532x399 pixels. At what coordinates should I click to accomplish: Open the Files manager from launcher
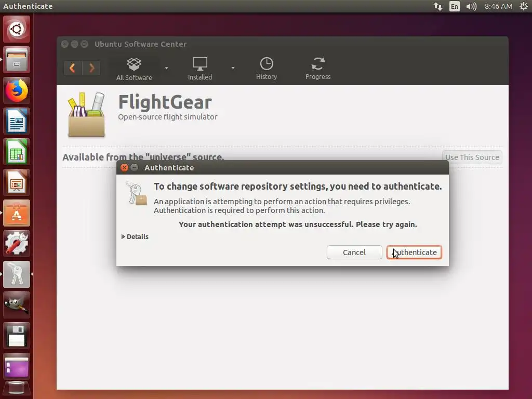pyautogui.click(x=17, y=60)
